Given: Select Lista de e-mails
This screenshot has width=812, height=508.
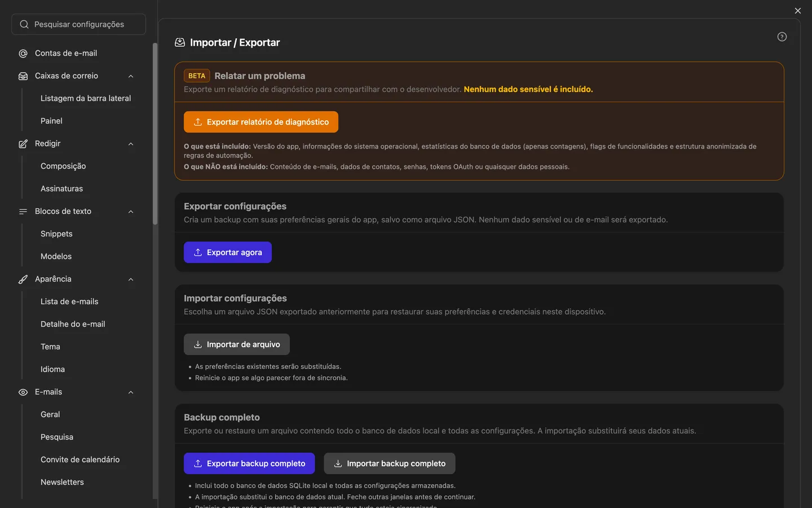Looking at the screenshot, I should 69,301.
